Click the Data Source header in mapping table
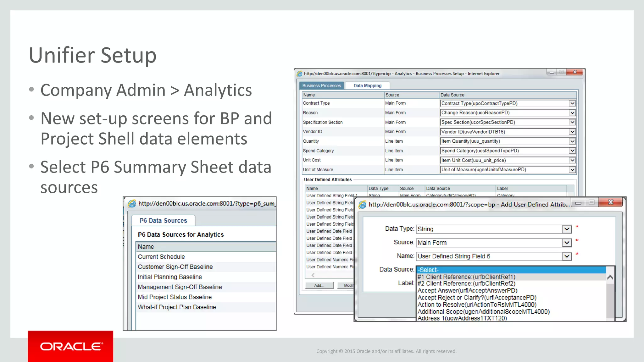The width and height of the screenshot is (644, 362). pos(508,95)
